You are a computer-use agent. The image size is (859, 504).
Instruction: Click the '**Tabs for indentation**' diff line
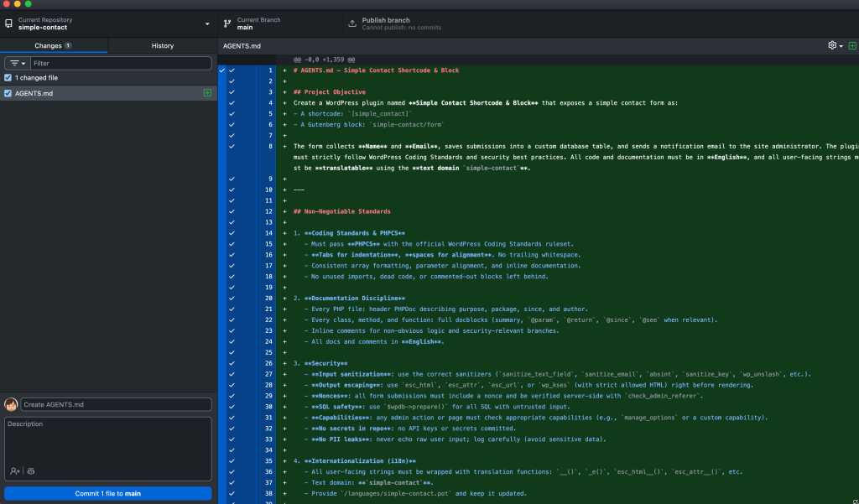click(443, 255)
